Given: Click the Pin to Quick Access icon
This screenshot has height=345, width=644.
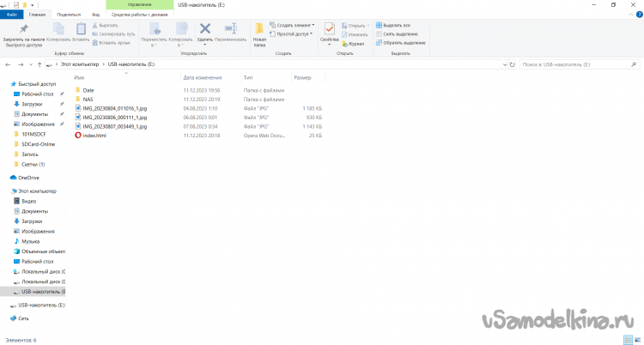Looking at the screenshot, I should point(22,30).
